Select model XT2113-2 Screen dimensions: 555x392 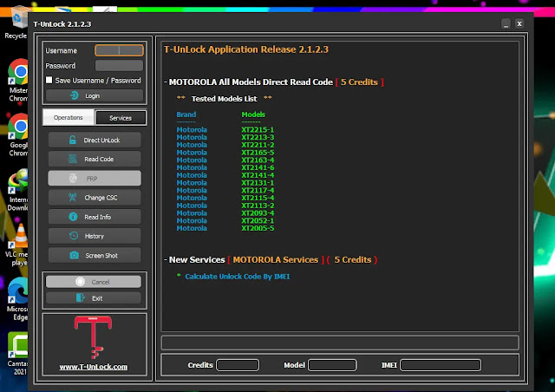(x=258, y=206)
